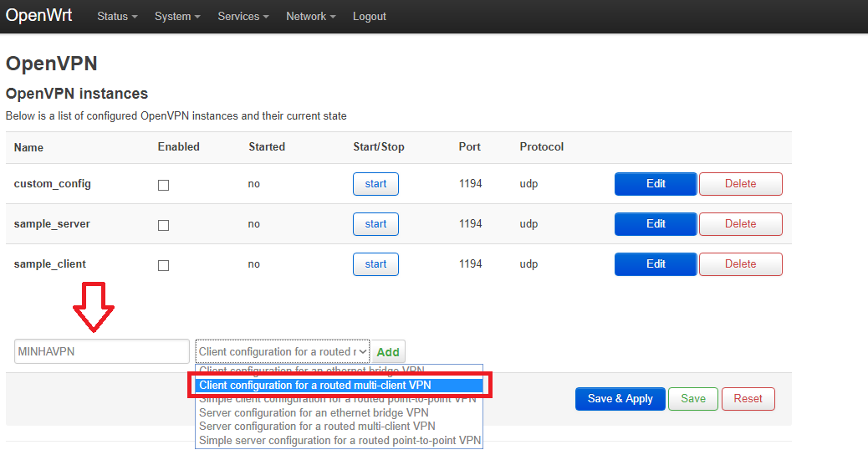Enable the custom_config instance checkbox
This screenshot has width=868, height=450.
coord(163,185)
